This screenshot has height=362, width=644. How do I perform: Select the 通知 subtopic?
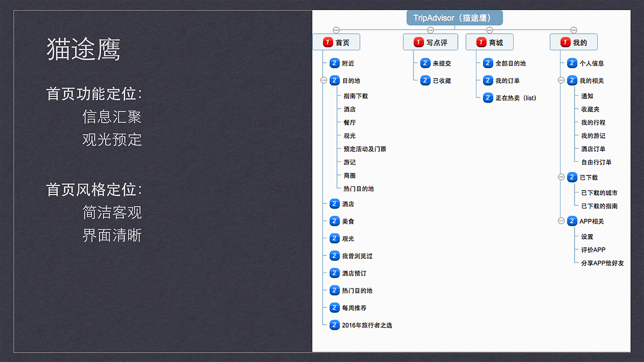(587, 96)
